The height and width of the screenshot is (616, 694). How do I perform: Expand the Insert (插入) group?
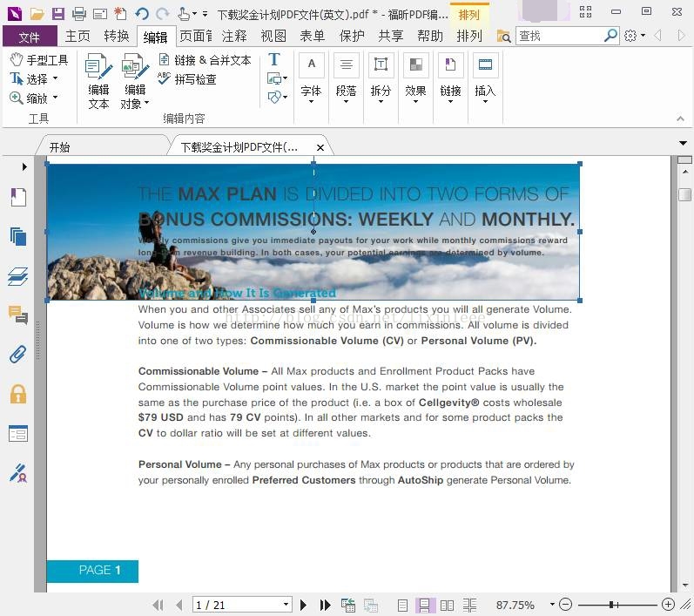(485, 78)
